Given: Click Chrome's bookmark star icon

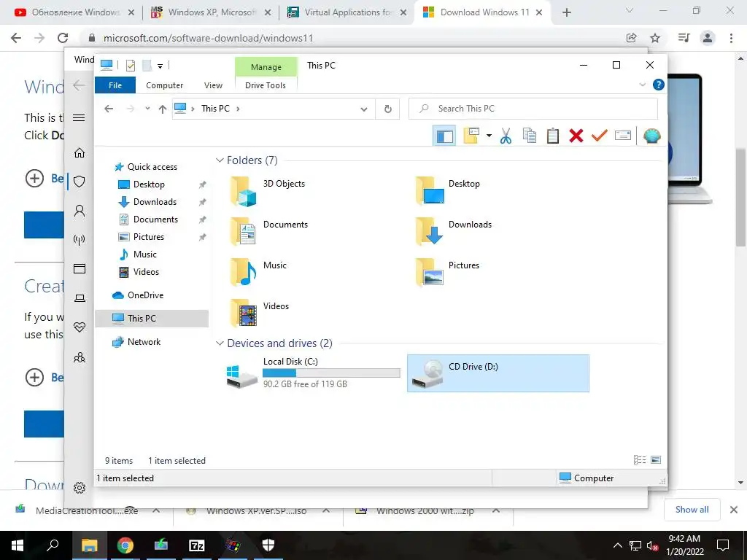Looking at the screenshot, I should 655,38.
